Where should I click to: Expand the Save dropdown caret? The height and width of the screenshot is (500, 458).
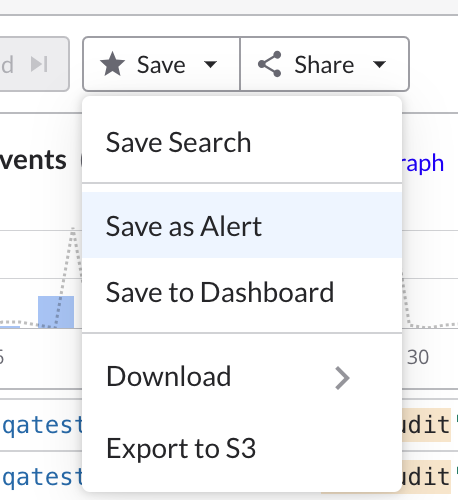(x=210, y=64)
